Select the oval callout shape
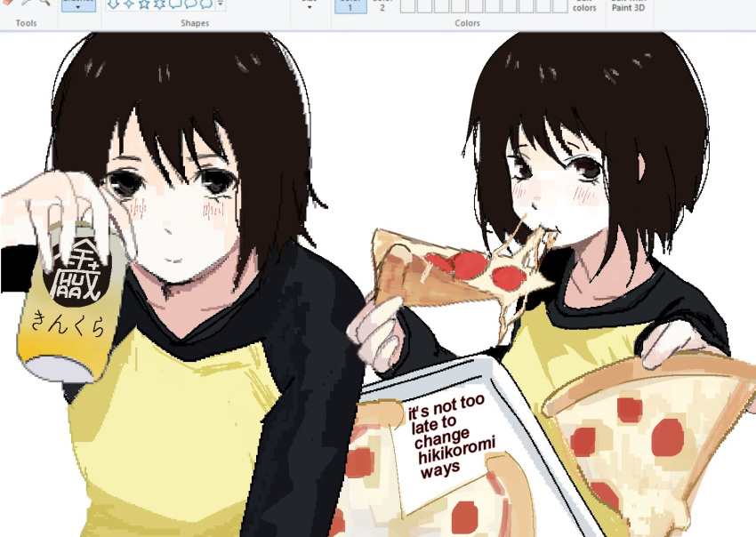Viewport: 756px width, 537px height. tap(189, 5)
